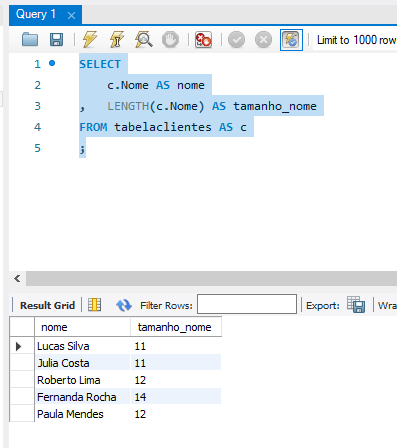Select the Result Grid label

pyautogui.click(x=47, y=305)
